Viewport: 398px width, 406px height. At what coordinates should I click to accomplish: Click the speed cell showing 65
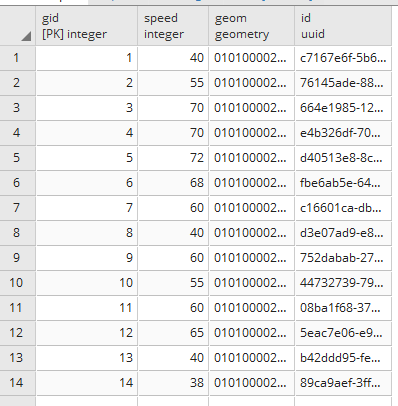(173, 333)
